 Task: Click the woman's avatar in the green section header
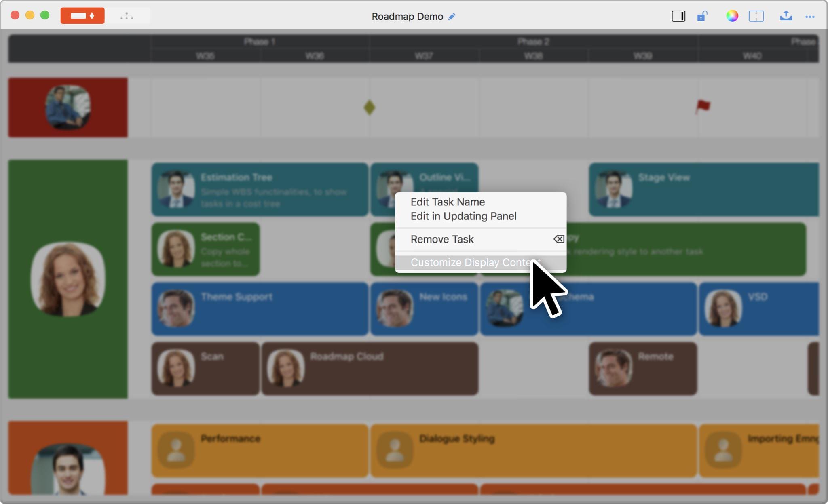pos(68,278)
